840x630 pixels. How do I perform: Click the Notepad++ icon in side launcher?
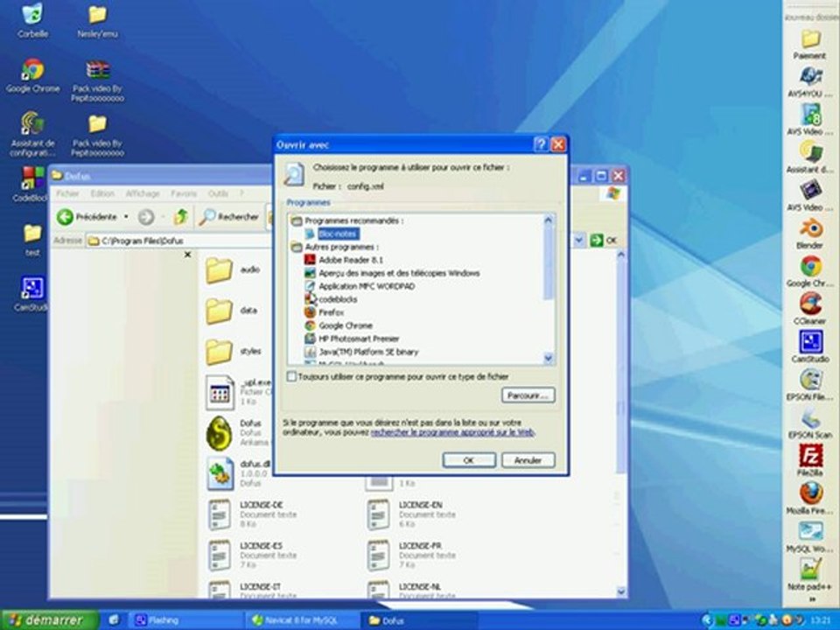coord(810,574)
